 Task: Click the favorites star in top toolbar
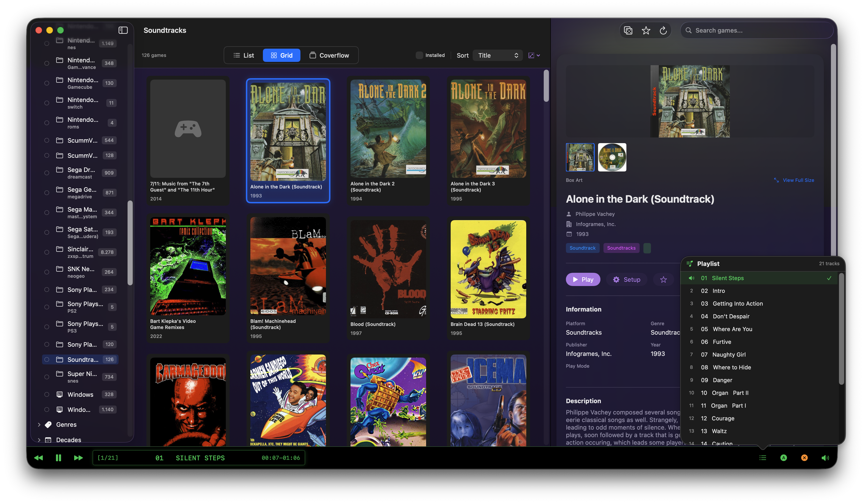(x=646, y=30)
